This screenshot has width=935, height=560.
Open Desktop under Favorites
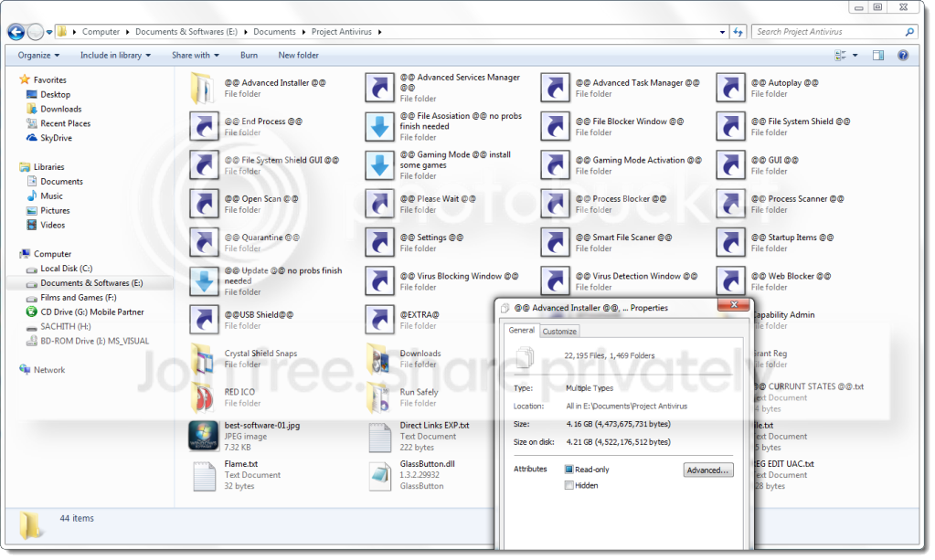point(55,94)
